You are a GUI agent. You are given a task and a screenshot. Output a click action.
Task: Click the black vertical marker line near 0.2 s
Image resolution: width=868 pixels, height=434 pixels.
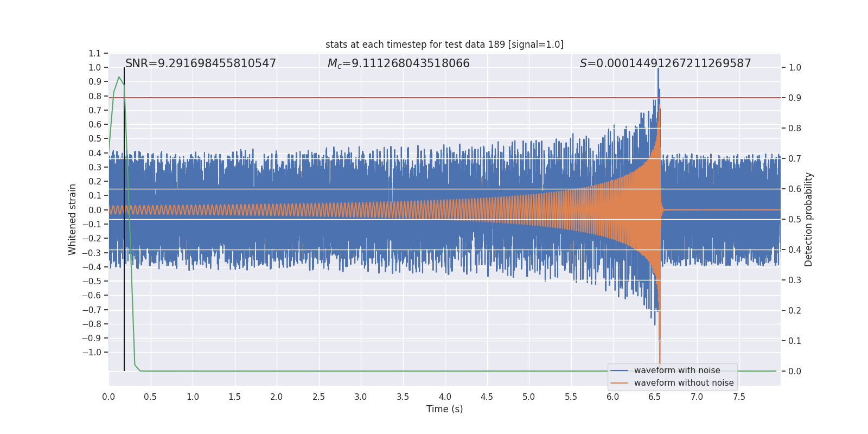tap(124, 219)
